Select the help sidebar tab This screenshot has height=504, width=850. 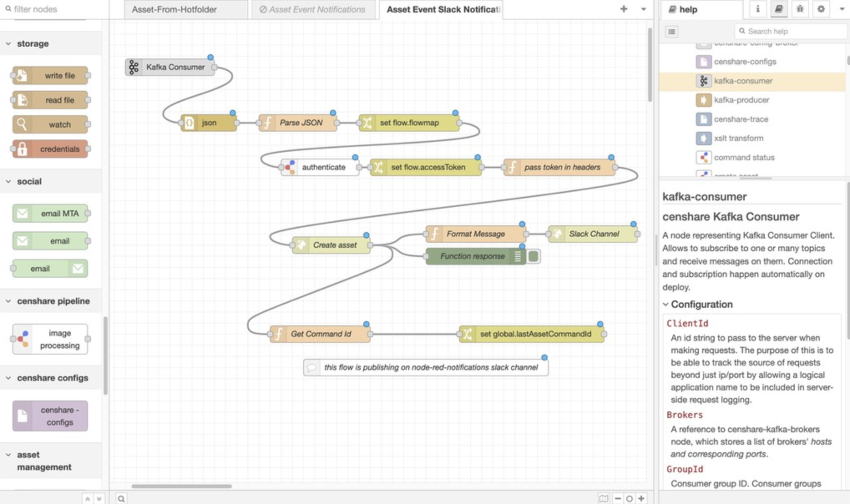[x=701, y=10]
